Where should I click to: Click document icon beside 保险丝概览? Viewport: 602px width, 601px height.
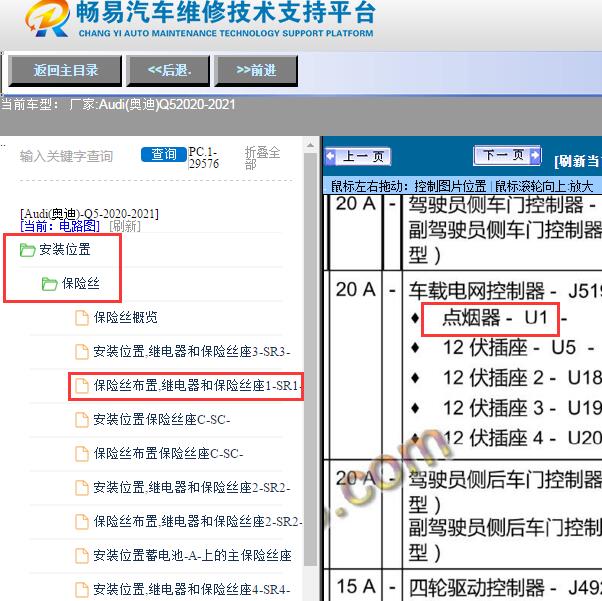click(81, 318)
